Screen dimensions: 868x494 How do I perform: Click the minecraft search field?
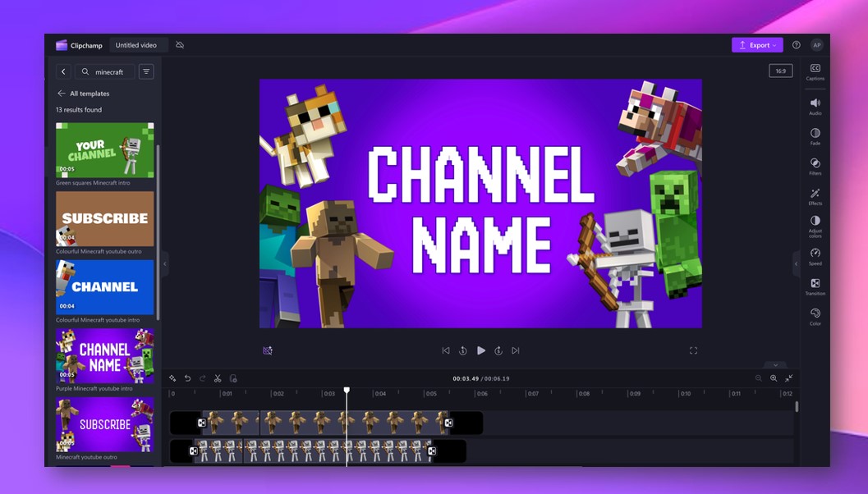(x=105, y=71)
